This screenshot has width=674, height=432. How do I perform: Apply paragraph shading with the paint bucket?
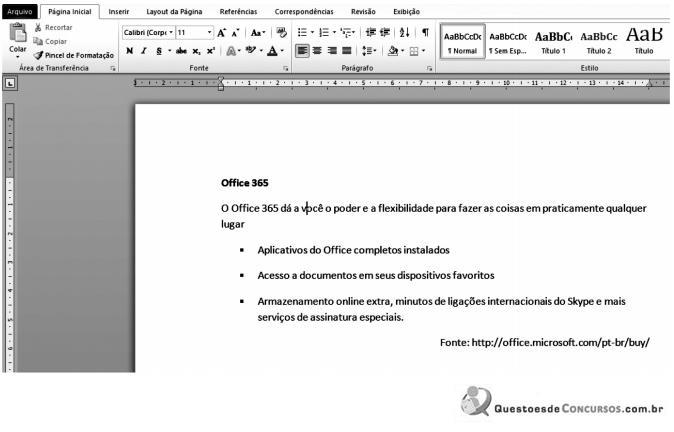click(x=393, y=51)
